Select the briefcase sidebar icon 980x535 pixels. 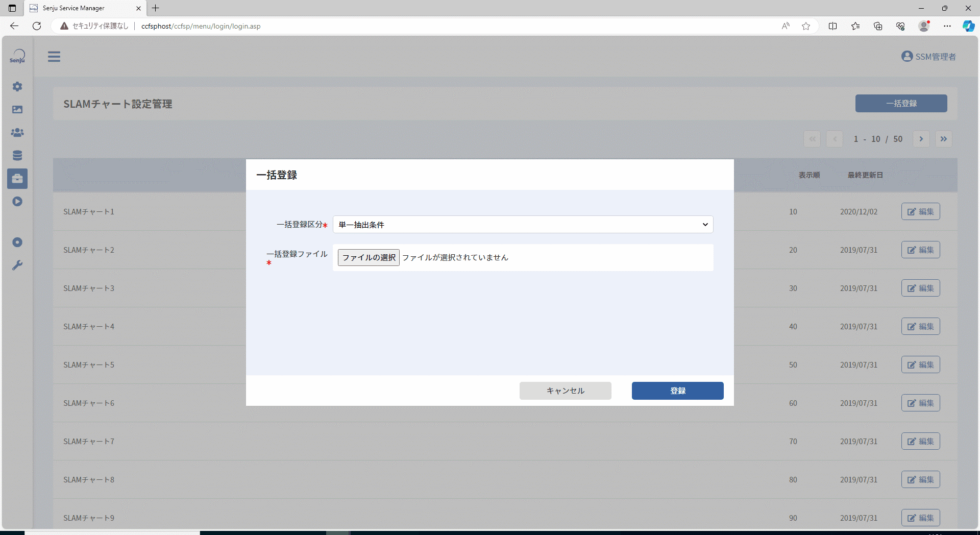(x=17, y=179)
